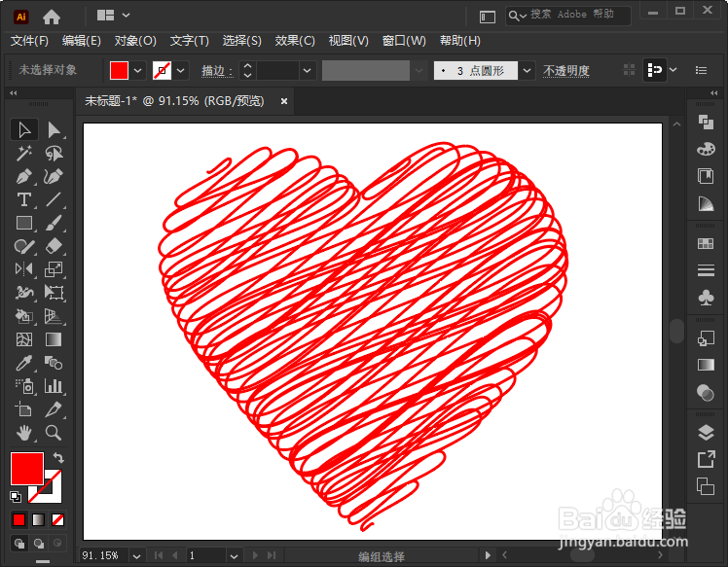Set paint mode to None
This screenshot has height=567, width=728.
tap(58, 520)
